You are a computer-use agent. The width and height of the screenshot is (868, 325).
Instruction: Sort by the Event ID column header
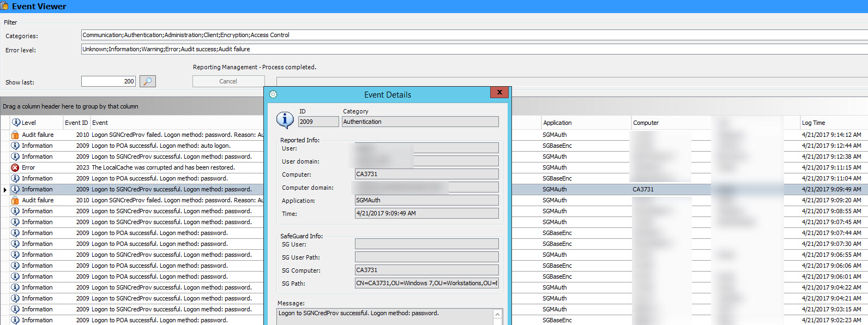(x=76, y=123)
